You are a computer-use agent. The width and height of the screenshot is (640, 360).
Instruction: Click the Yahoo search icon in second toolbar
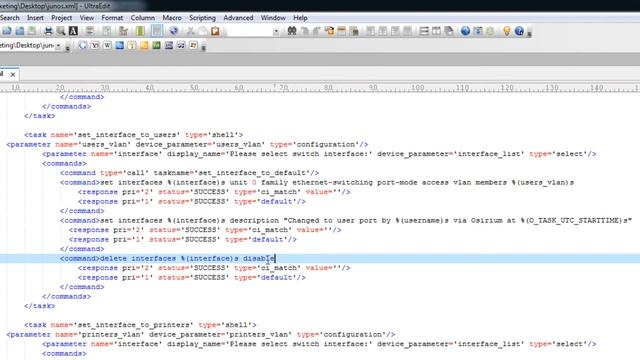click(x=95, y=45)
